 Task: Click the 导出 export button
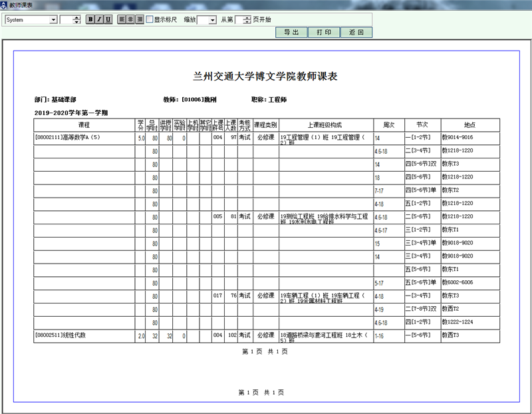pyautogui.click(x=291, y=32)
